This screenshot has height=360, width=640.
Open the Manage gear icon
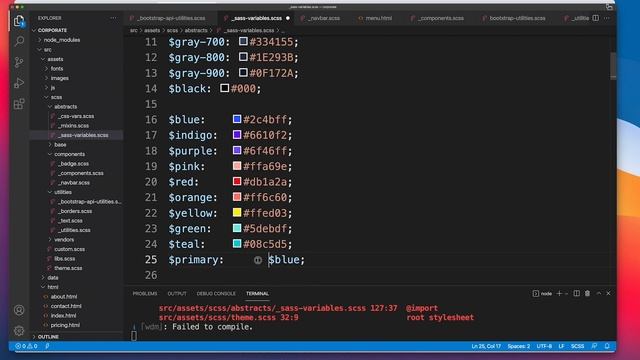point(19,331)
